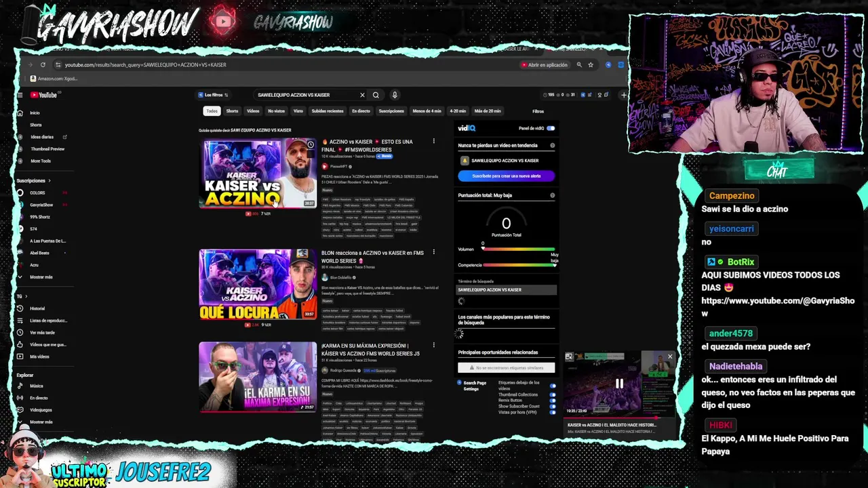The height and width of the screenshot is (488, 868).
Task: Toggle Remix Button setting
Action: pos(553,401)
